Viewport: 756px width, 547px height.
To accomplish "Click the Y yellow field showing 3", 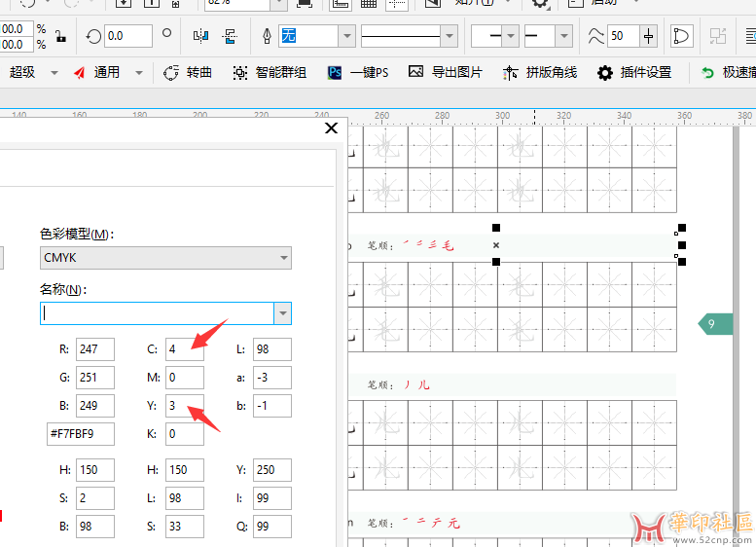I will [x=185, y=406].
